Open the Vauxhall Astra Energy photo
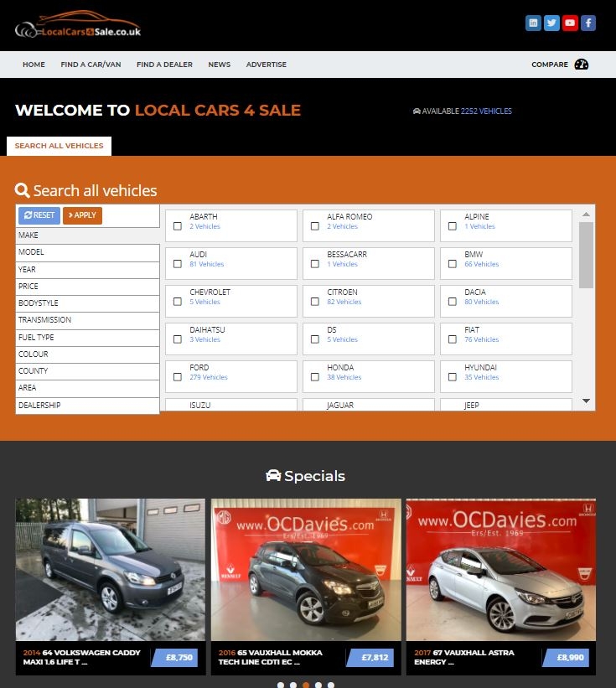616x688 pixels. [501, 570]
